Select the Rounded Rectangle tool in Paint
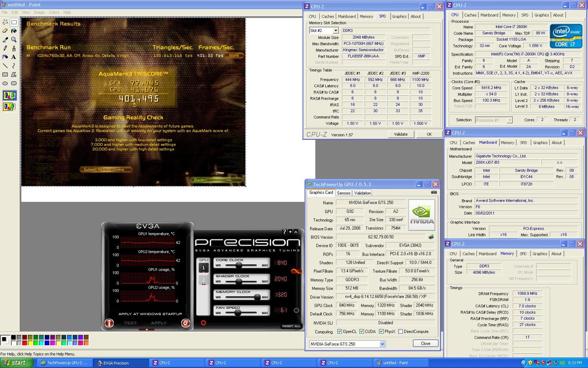This screenshot has width=588, height=368. 14,83
